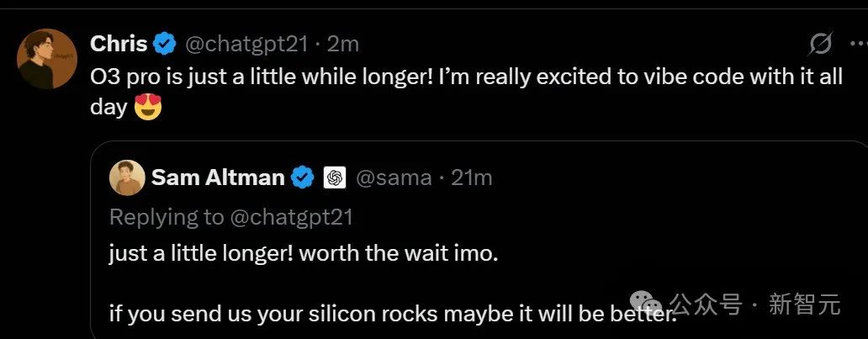Click Chris's profile avatar picture
This screenshot has width=868, height=339.
coord(47,59)
